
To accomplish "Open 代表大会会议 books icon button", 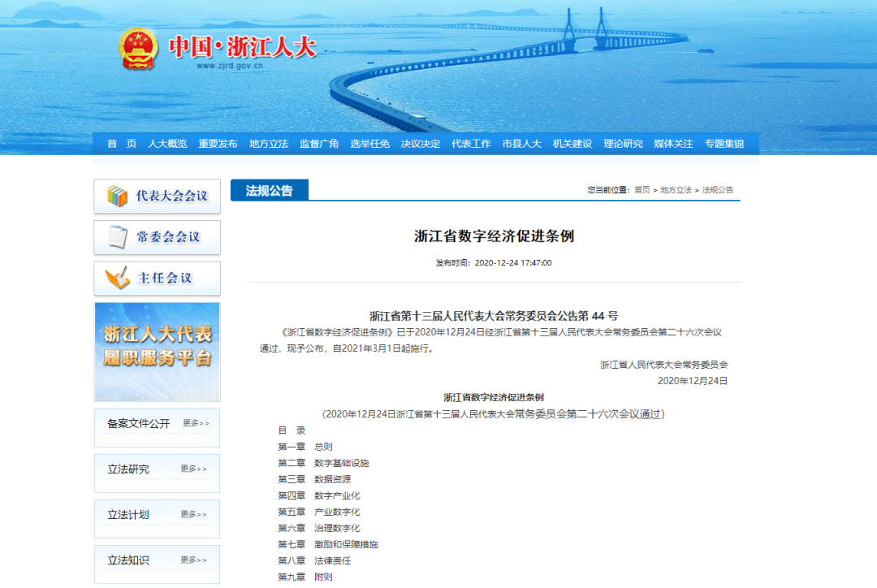I will coord(158,197).
